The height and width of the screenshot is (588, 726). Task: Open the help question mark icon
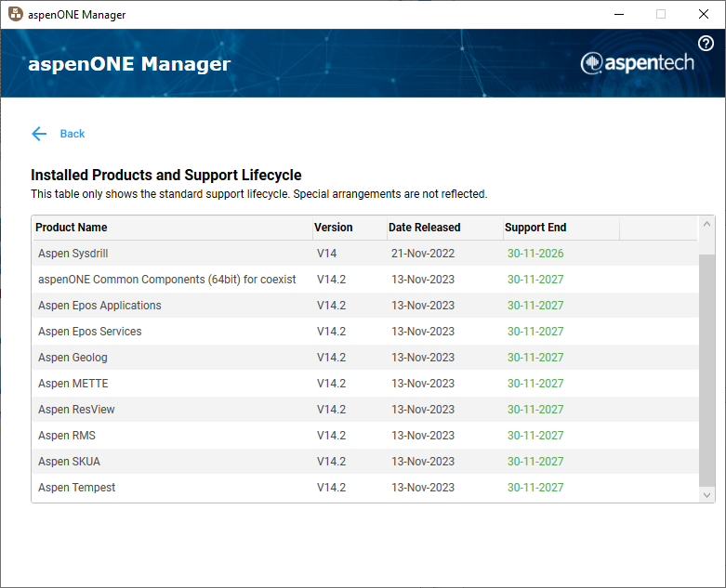tap(706, 44)
